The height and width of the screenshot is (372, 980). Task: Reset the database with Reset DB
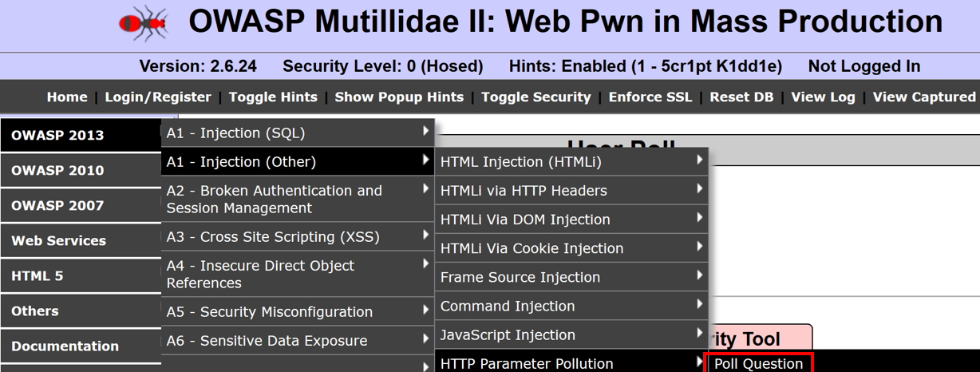click(741, 97)
